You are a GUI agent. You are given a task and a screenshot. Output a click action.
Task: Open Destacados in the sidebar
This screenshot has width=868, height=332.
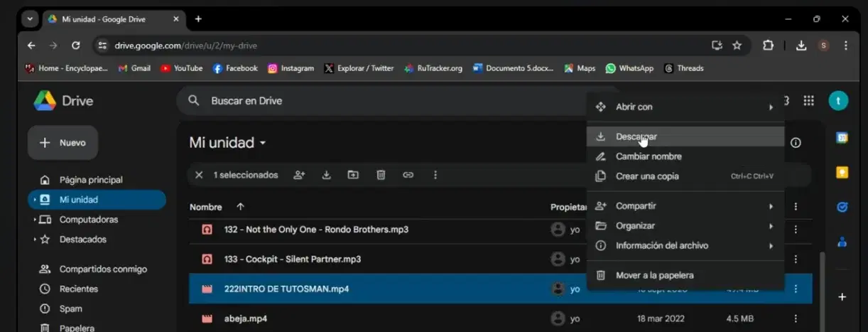pyautogui.click(x=82, y=240)
